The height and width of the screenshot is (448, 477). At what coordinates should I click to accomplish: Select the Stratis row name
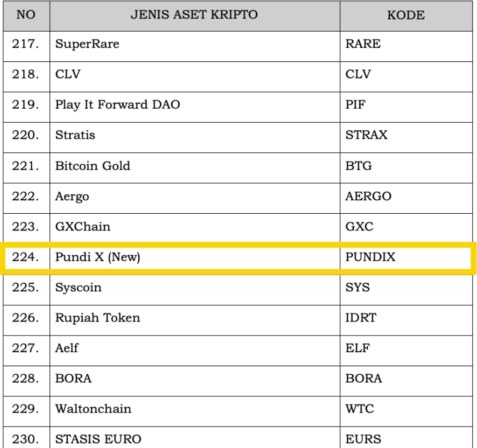(75, 135)
